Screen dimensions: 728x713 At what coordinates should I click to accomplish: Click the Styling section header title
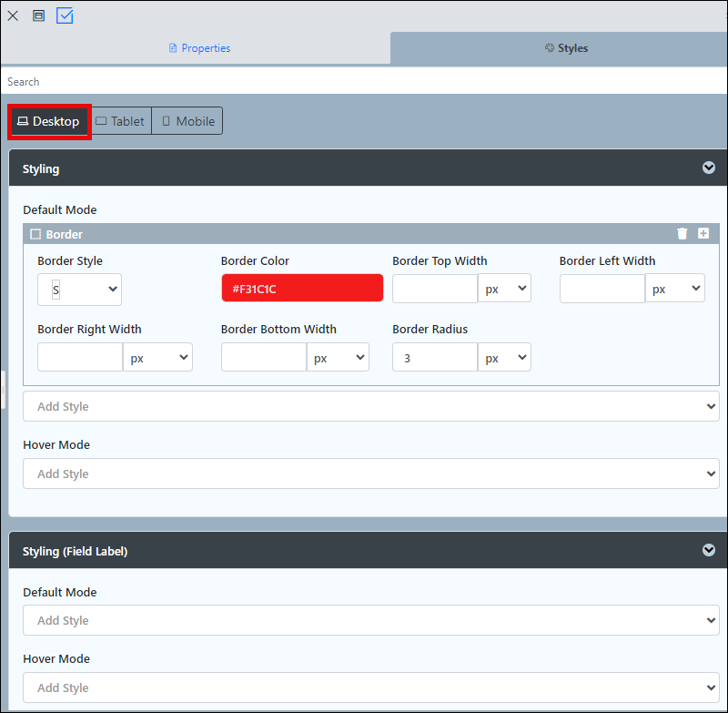41,169
